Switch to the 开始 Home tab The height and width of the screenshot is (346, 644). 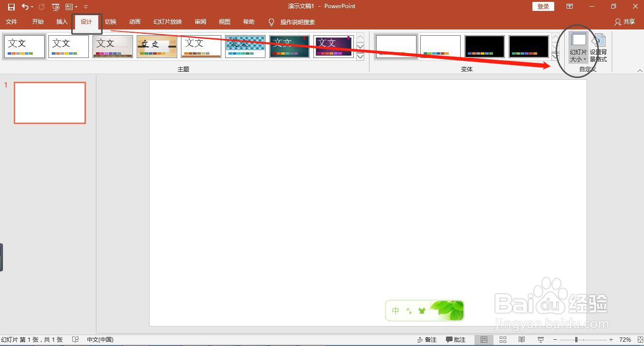coord(38,22)
